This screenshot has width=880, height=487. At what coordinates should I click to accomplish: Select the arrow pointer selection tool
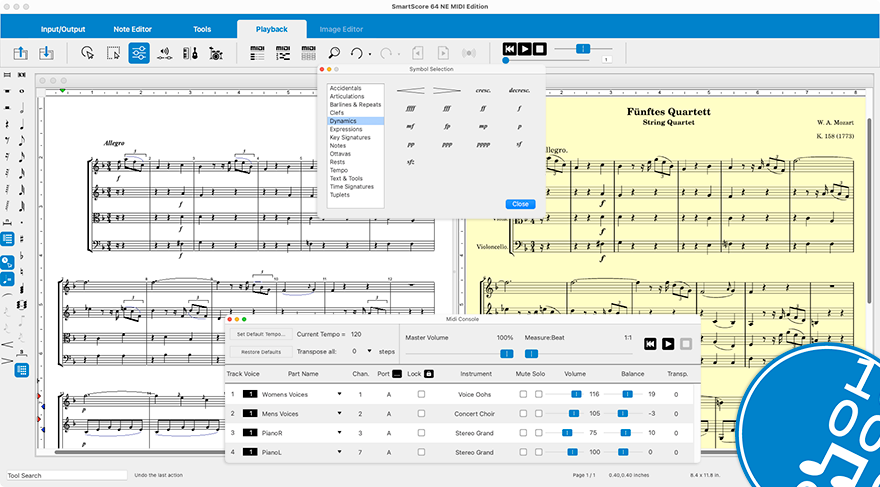pos(88,53)
